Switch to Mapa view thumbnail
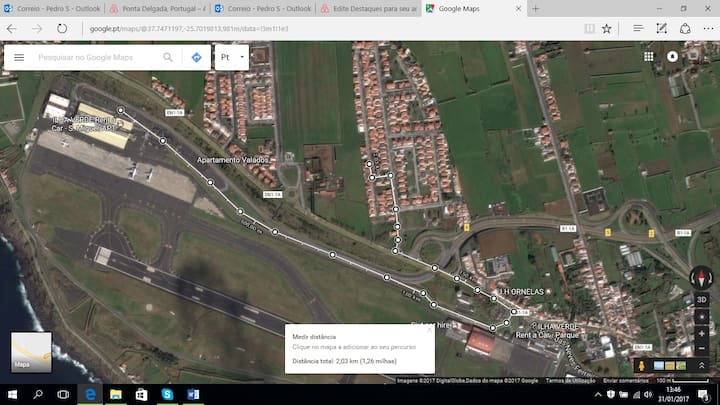The width and height of the screenshot is (720, 405). tap(30, 352)
